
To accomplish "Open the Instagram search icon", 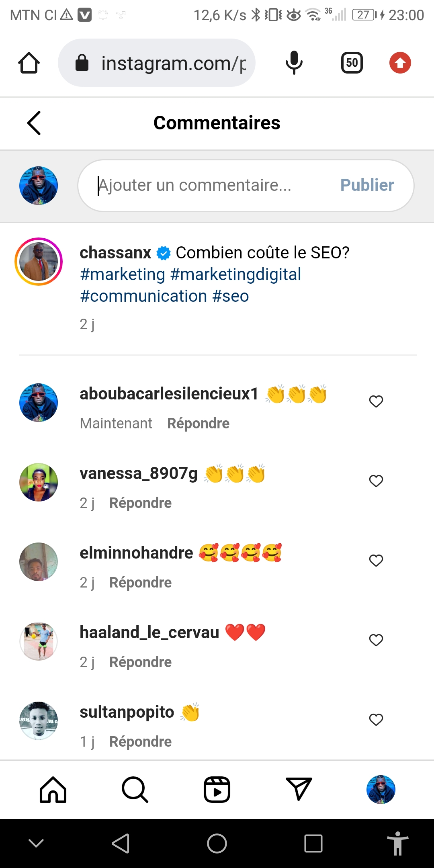I will pyautogui.click(x=135, y=790).
